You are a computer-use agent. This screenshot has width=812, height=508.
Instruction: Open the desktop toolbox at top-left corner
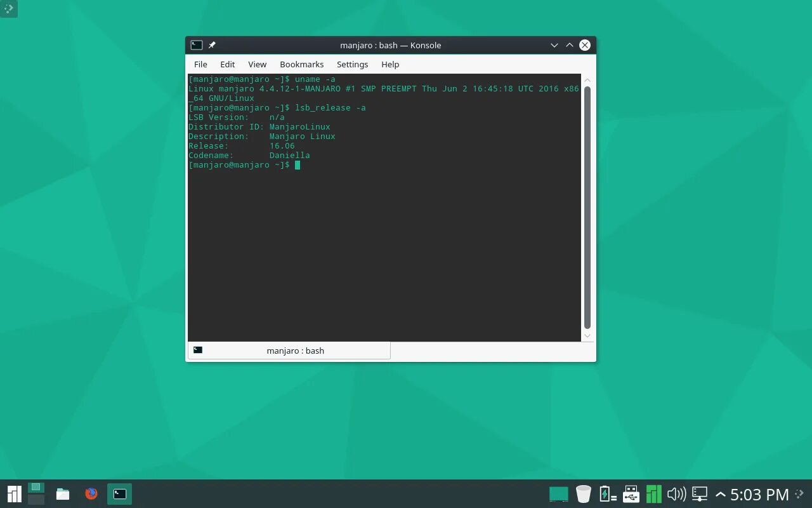coord(8,8)
